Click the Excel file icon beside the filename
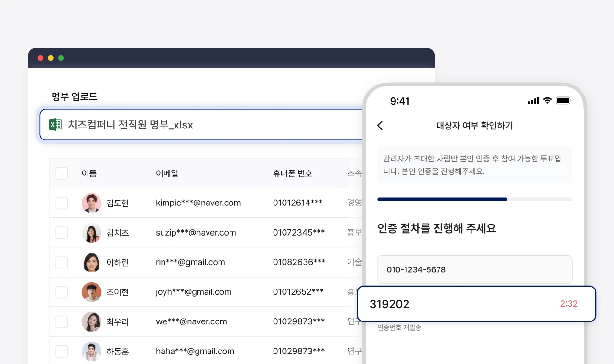 [x=56, y=125]
